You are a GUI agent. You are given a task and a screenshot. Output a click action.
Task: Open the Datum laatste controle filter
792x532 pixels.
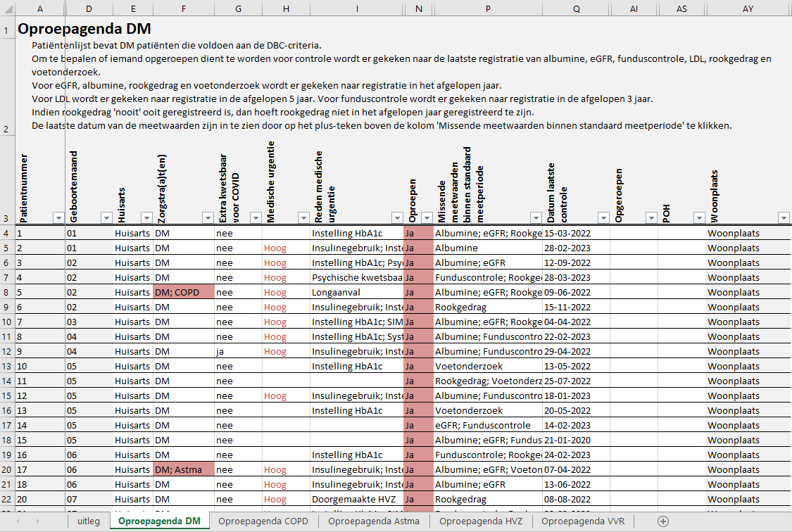pos(603,218)
